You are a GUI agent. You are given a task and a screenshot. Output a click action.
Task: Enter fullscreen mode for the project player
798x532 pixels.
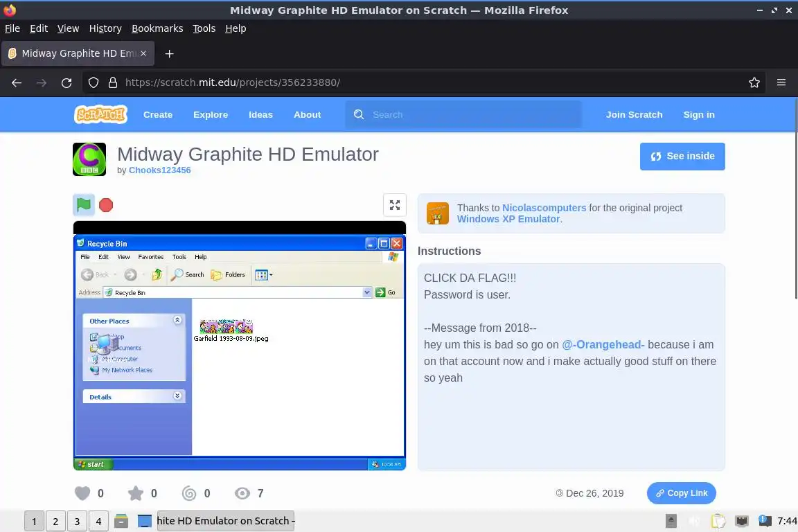point(394,205)
